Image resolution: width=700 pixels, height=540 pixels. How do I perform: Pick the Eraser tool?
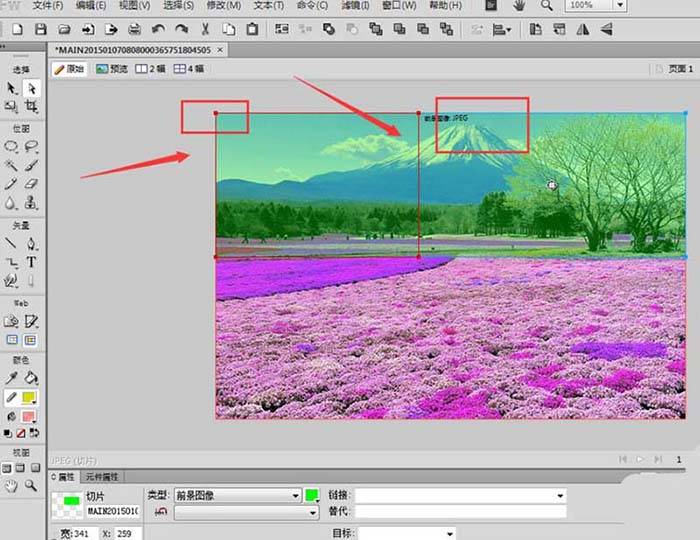[x=30, y=184]
